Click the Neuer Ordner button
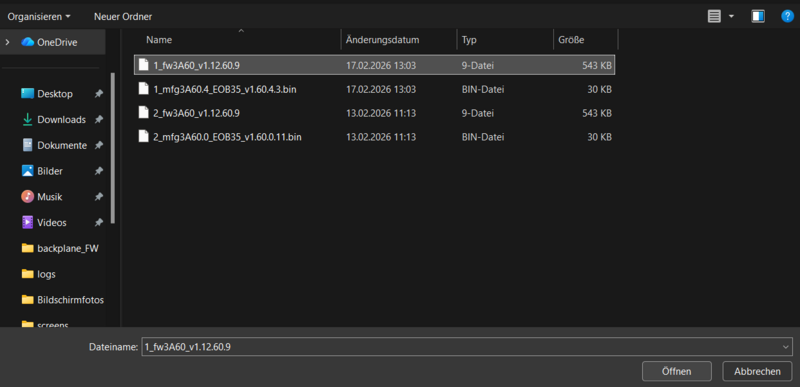The width and height of the screenshot is (800, 387). (123, 16)
